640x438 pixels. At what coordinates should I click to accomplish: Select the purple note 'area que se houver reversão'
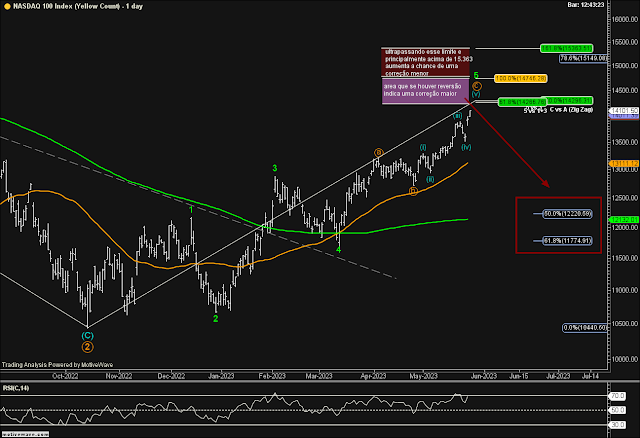[x=426, y=91]
